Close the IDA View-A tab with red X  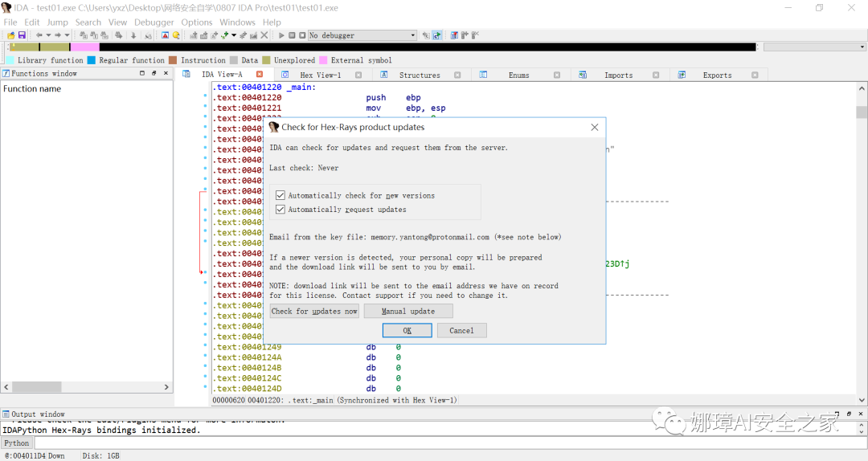(260, 75)
